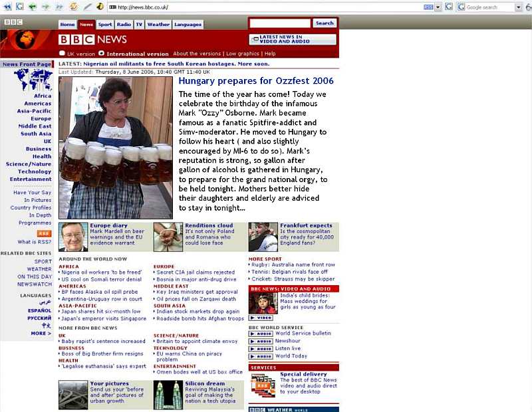Play Newshour AUDIO button
Screen dimensions: 532x412
pos(261,341)
